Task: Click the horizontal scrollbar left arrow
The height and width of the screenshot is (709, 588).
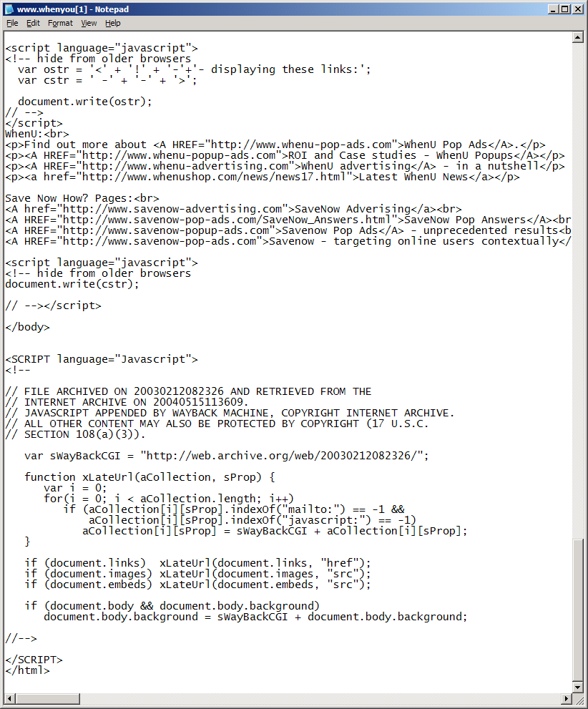Action: (9, 698)
